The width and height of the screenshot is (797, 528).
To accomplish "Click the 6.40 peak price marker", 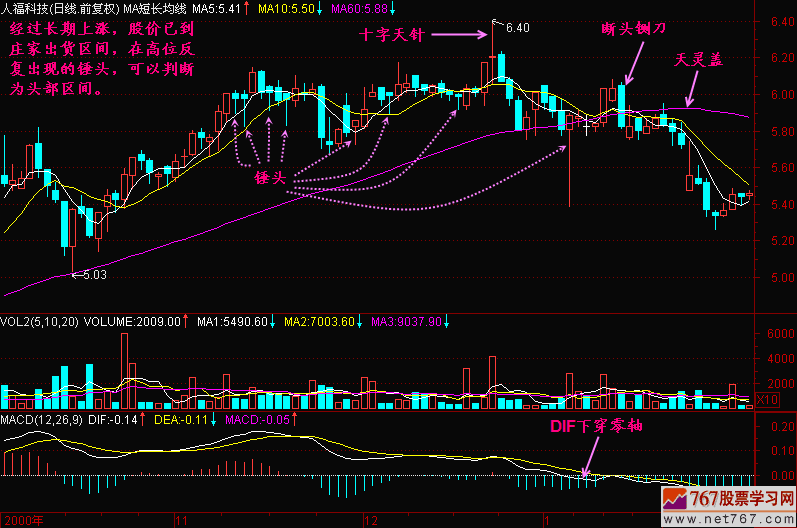I will point(517,28).
